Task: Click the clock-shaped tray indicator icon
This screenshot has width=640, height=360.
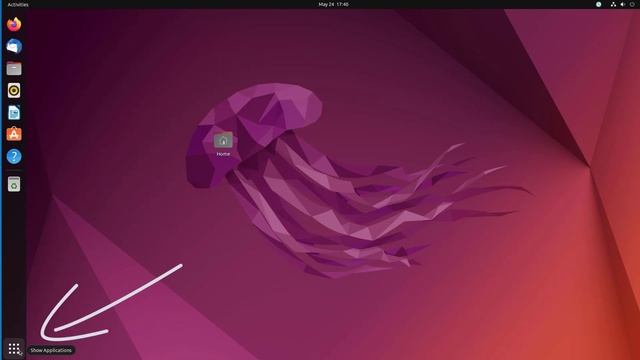Action: [598, 4]
